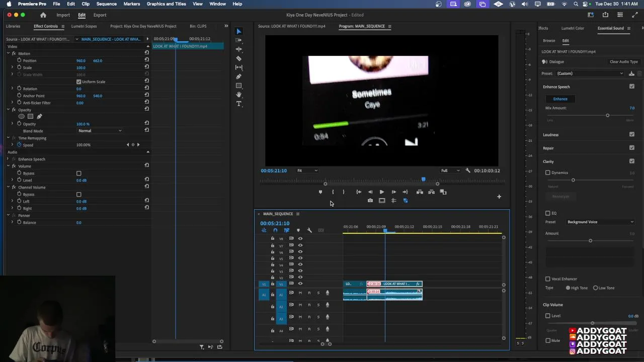Open the Export workspace tab

(x=100, y=15)
